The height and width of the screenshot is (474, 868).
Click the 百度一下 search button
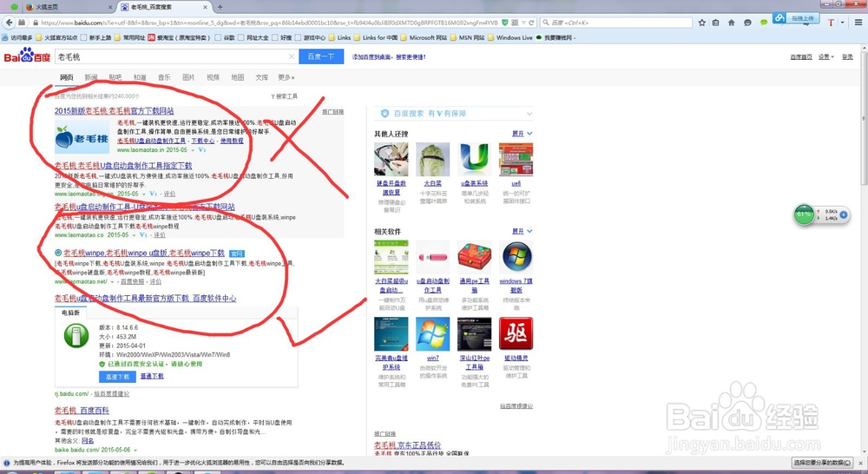point(321,56)
